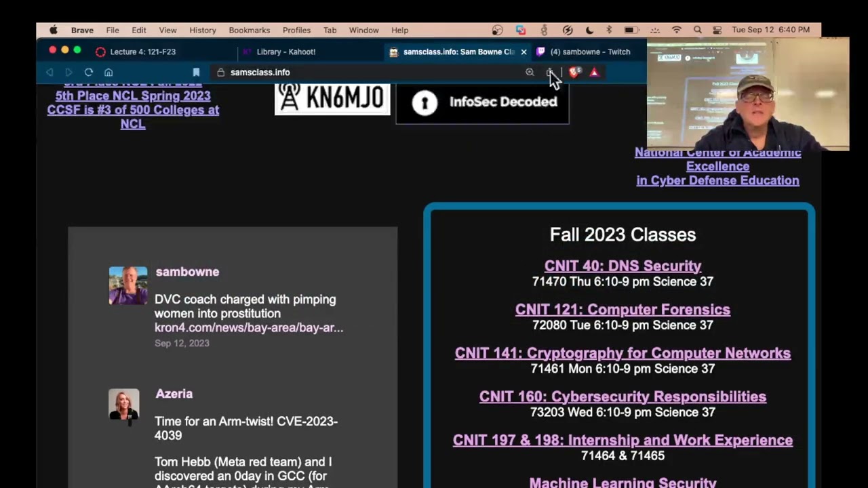The image size is (868, 488).
Task: Click '71470 Thu 6:10-9 pm Science 37' text
Action: (x=623, y=281)
